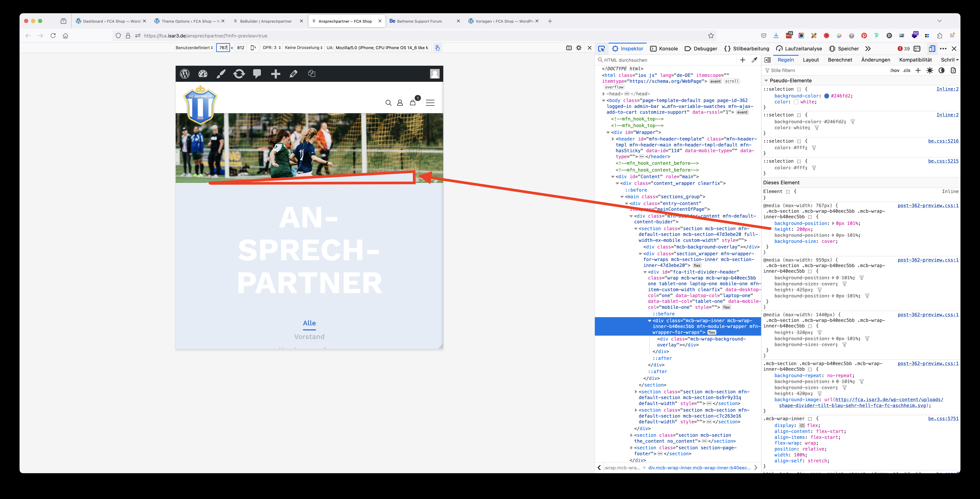Toggle the :hov pseudo-class panel
The height and width of the screenshot is (499, 980).
(x=894, y=70)
